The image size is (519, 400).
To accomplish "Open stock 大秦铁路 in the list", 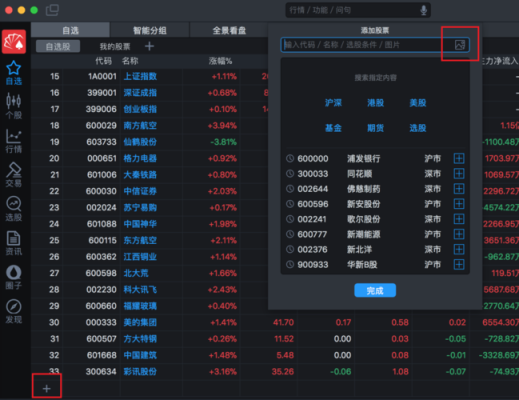I will [x=140, y=175].
